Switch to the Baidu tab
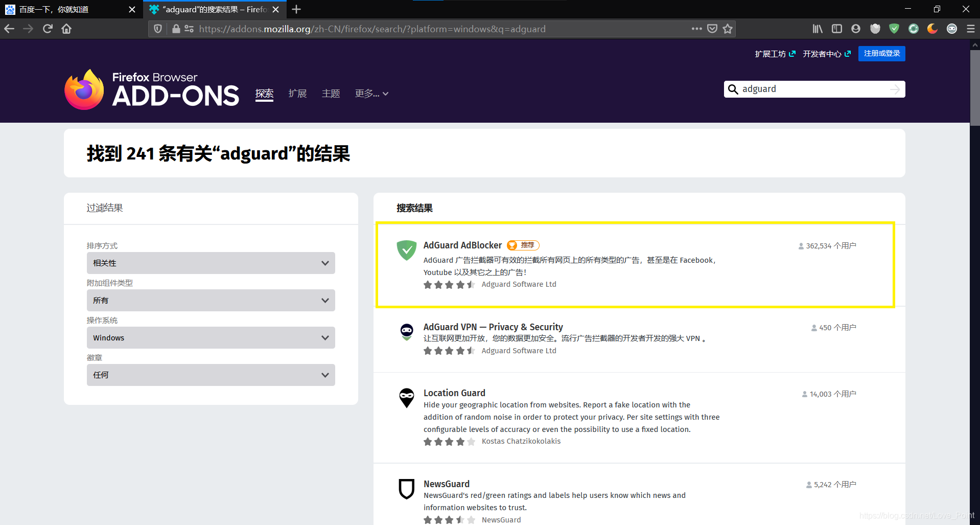This screenshot has width=980, height=525. click(71, 9)
